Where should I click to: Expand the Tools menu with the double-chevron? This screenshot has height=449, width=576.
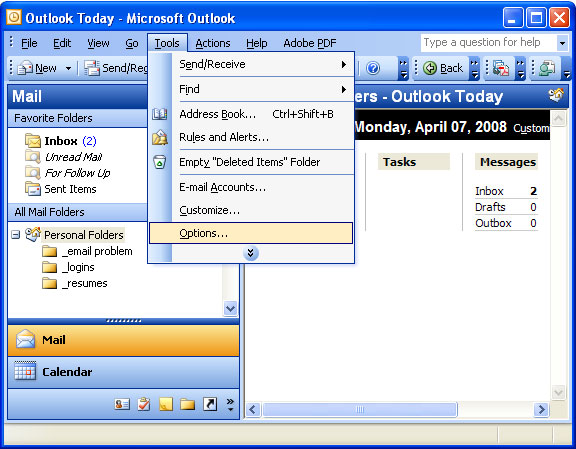coord(251,253)
